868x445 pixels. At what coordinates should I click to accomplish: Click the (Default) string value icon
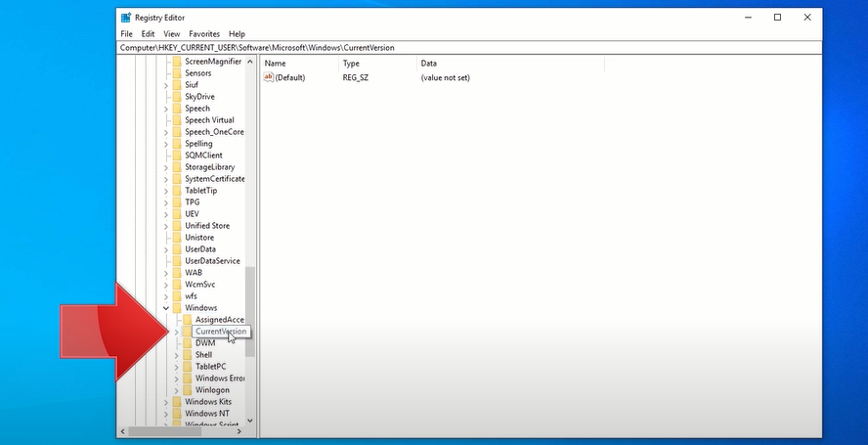[x=269, y=77]
